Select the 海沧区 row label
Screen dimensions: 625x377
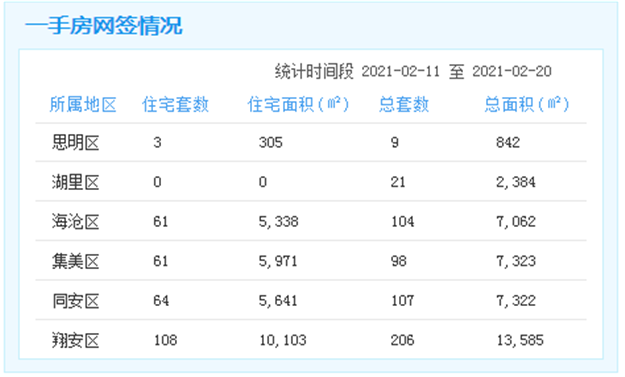click(x=75, y=222)
